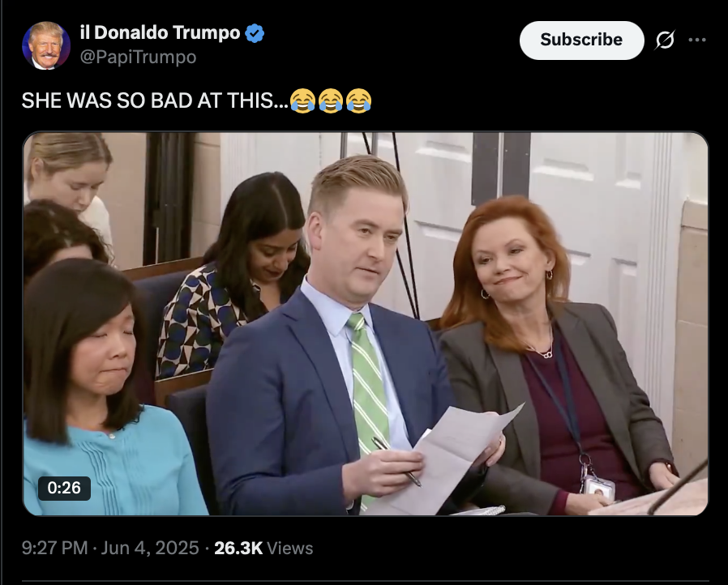
Task: Open the il Donaldo Trumpo profile avatar
Action: (46, 45)
